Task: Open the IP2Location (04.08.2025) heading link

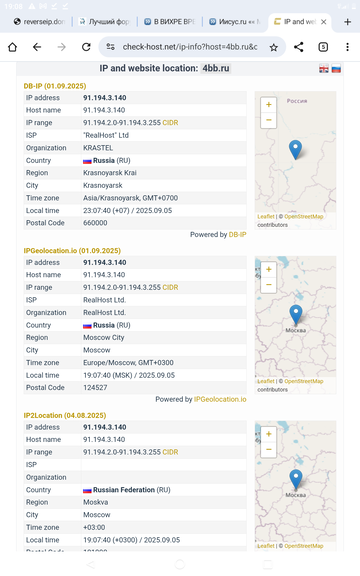Action: click(x=65, y=415)
